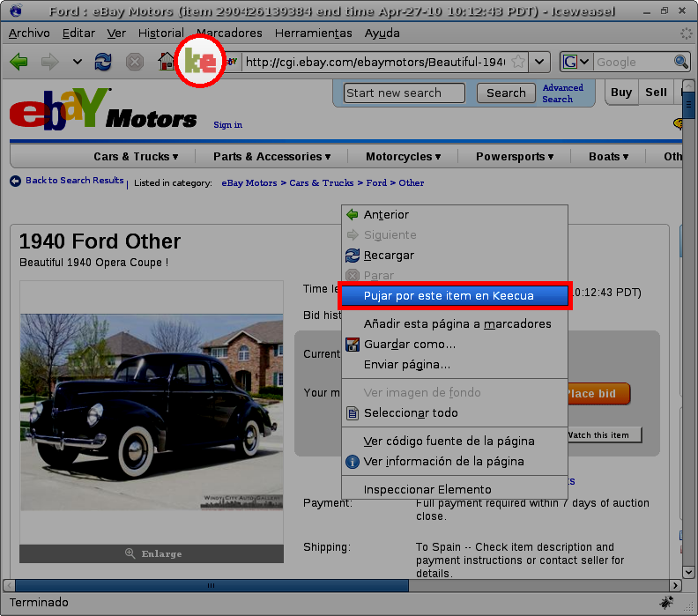Screen dimensions: 698x616
Task: Choose 'Inspeccionar Elemento' in context menu
Action: (x=455, y=489)
